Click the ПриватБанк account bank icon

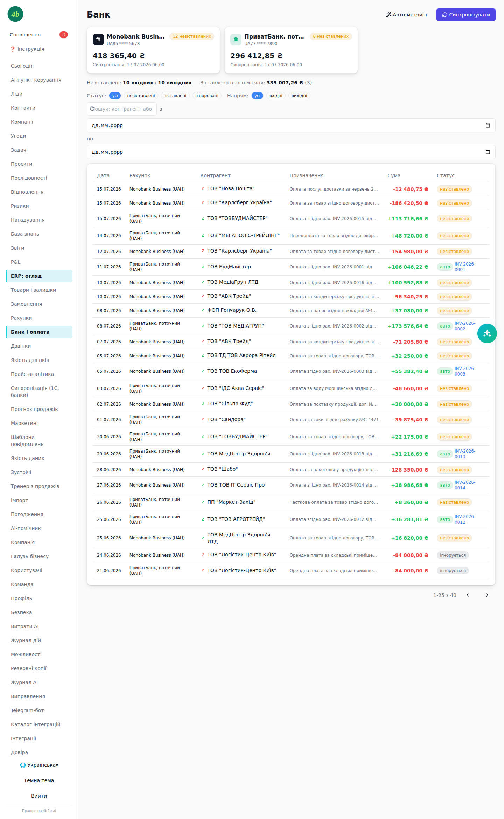click(x=236, y=40)
